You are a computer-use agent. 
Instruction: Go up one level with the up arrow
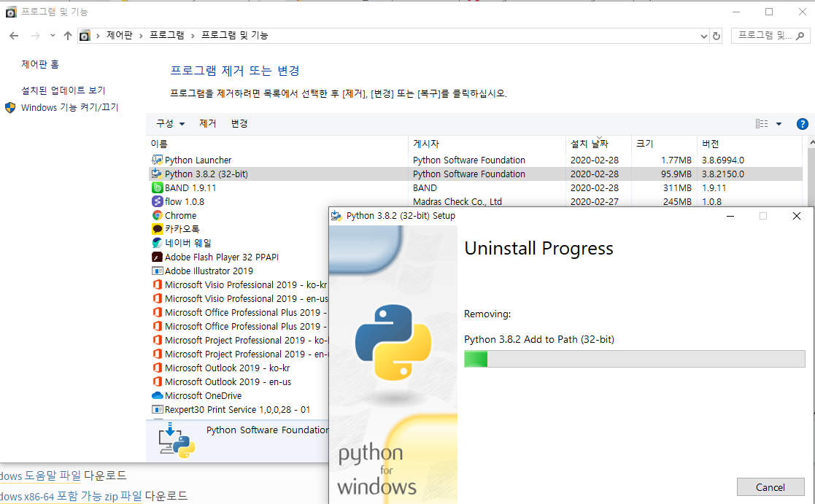pyautogui.click(x=68, y=35)
